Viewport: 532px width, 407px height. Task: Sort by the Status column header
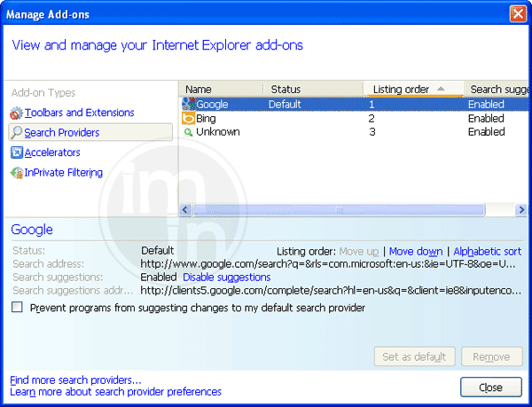point(313,90)
